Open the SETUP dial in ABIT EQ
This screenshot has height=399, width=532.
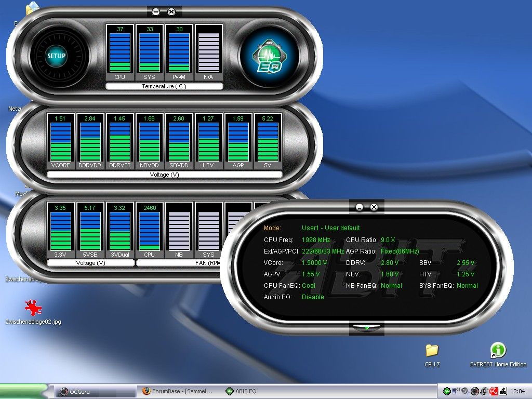click(56, 56)
